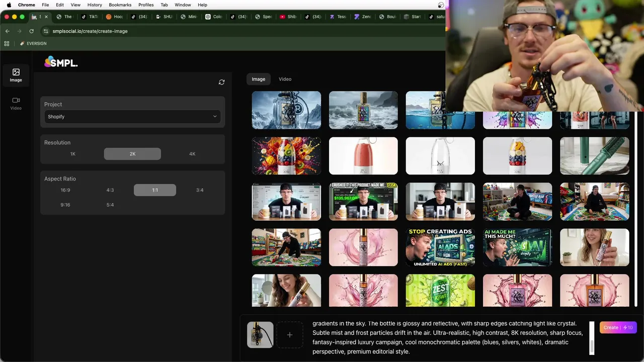Open the Profiles menu

pyautogui.click(x=146, y=5)
